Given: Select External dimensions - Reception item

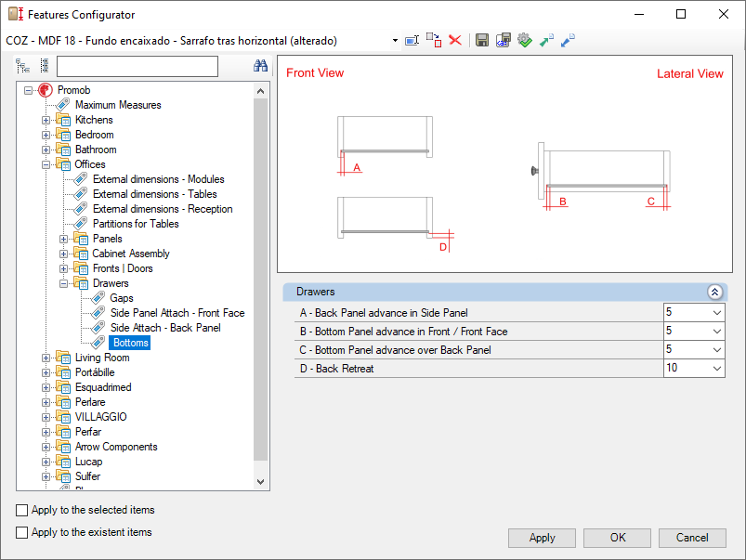Looking at the screenshot, I should pos(163,208).
